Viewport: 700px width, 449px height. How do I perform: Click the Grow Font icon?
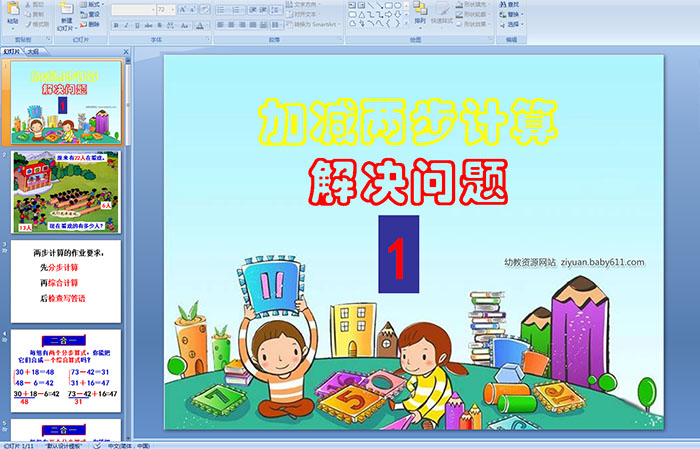coord(183,9)
